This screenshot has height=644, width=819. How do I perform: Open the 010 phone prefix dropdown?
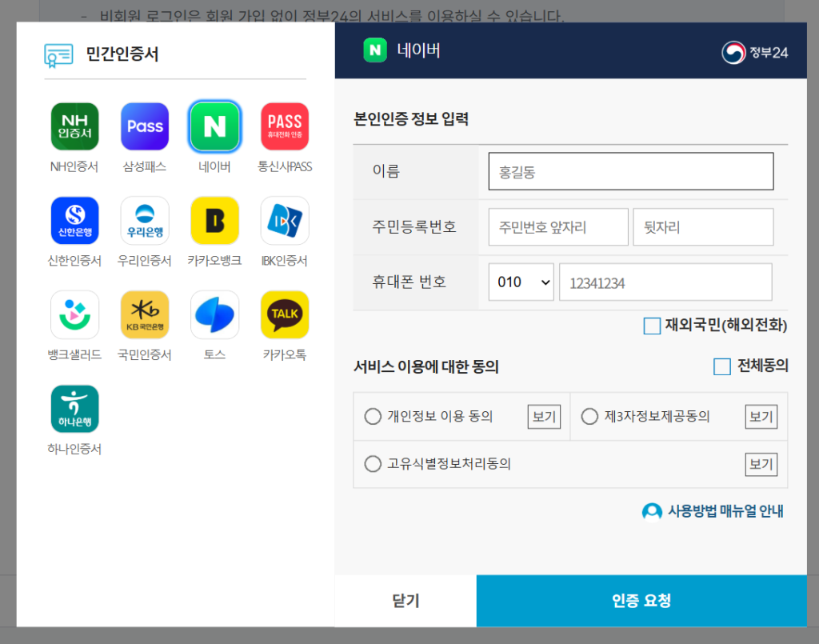521,282
